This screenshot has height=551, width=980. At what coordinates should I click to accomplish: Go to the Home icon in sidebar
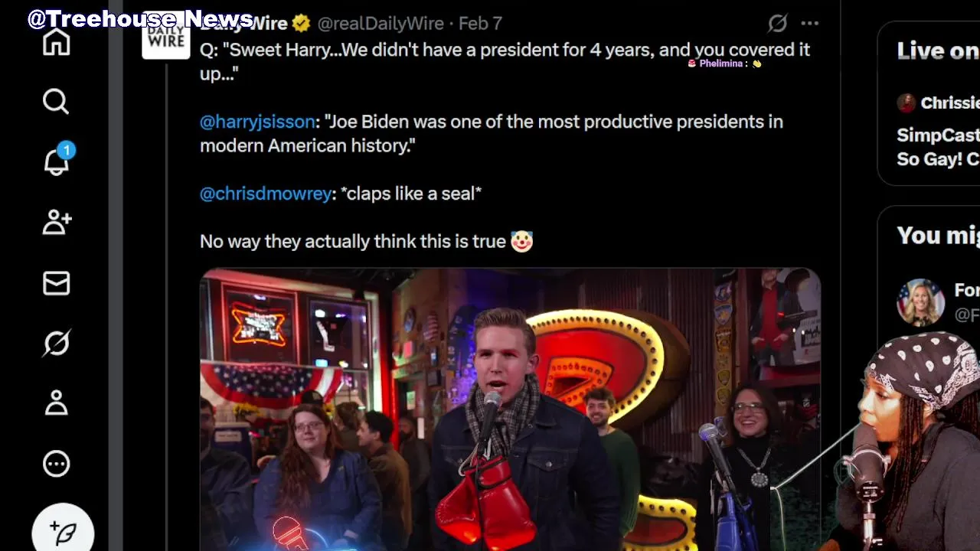click(x=56, y=42)
